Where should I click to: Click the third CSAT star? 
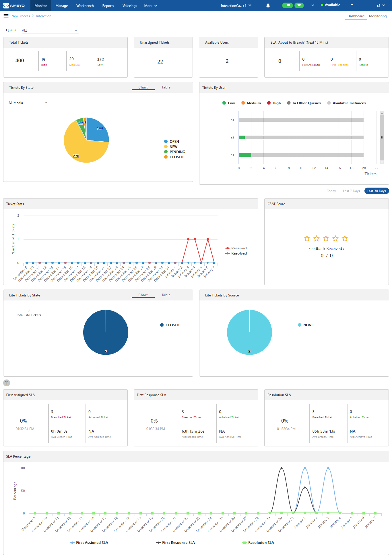pos(326,238)
